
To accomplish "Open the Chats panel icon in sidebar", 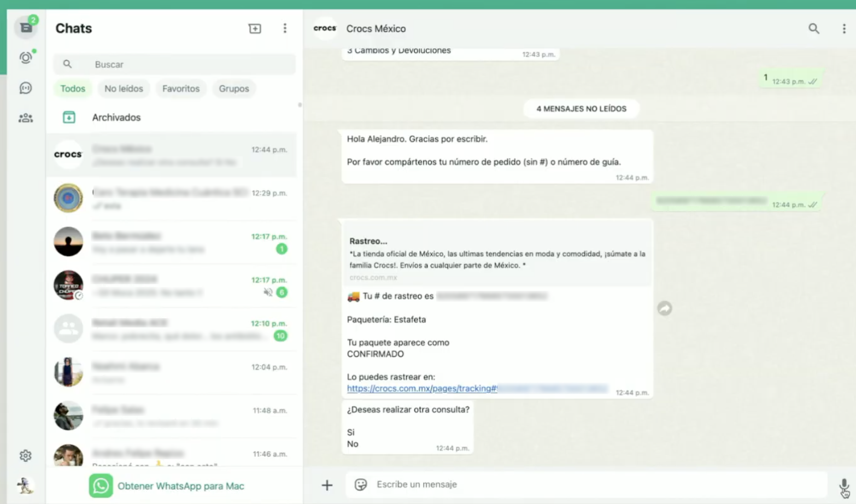I will pyautogui.click(x=25, y=27).
